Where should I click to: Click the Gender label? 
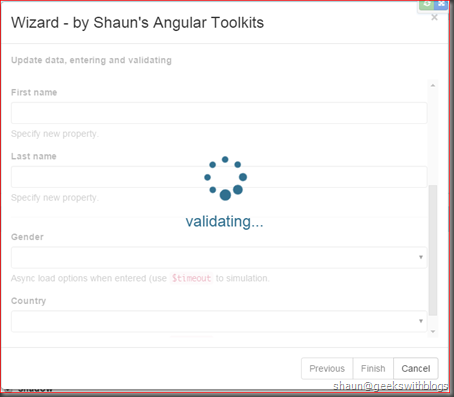click(x=27, y=237)
